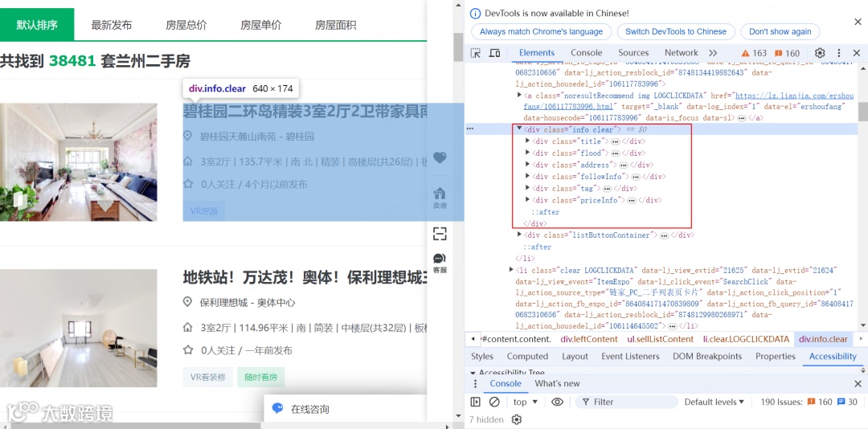Show more DevTools tabs chevron
The image size is (868, 429).
click(x=713, y=53)
